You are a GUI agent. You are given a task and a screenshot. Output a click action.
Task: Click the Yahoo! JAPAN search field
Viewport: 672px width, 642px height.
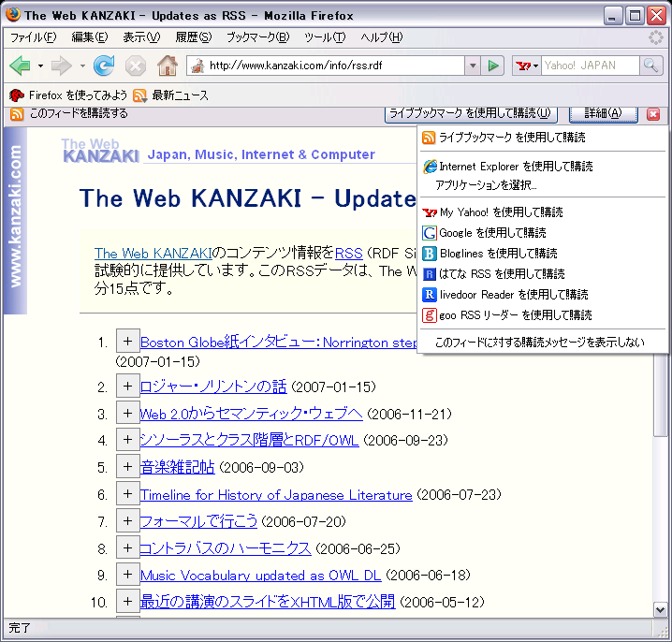tap(591, 66)
